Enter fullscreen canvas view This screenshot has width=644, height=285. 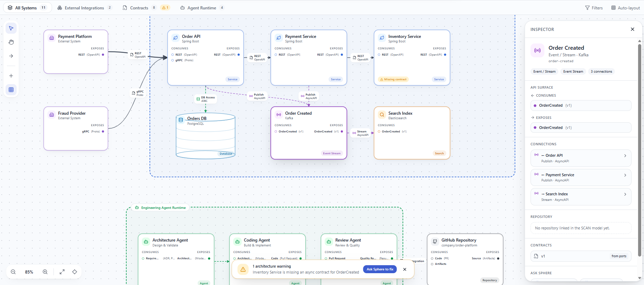[x=62, y=272]
